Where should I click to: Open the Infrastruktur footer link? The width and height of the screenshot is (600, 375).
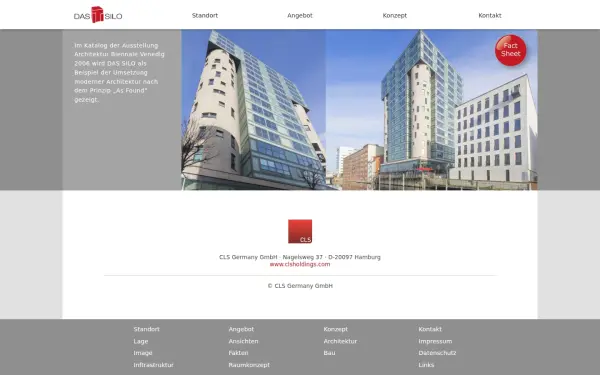[153, 365]
